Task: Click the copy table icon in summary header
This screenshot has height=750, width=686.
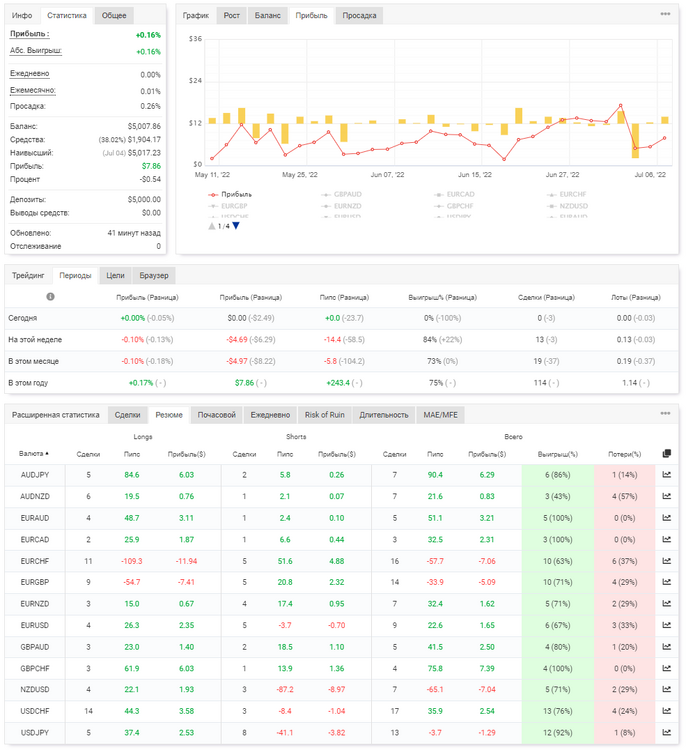Action: 666,453
